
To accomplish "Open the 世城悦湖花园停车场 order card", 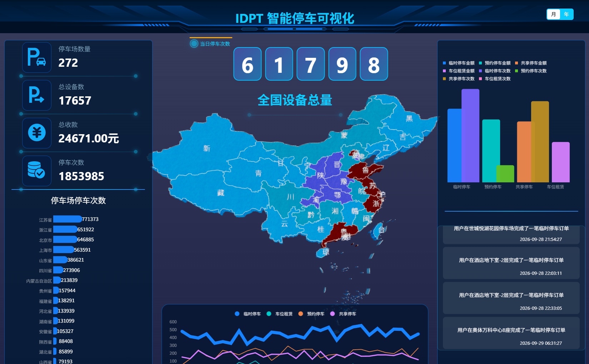I will pyautogui.click(x=511, y=235).
